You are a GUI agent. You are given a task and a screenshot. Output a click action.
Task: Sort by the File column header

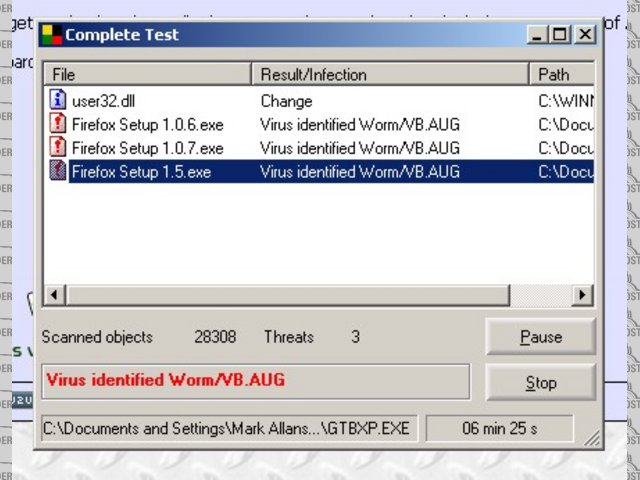click(x=147, y=74)
